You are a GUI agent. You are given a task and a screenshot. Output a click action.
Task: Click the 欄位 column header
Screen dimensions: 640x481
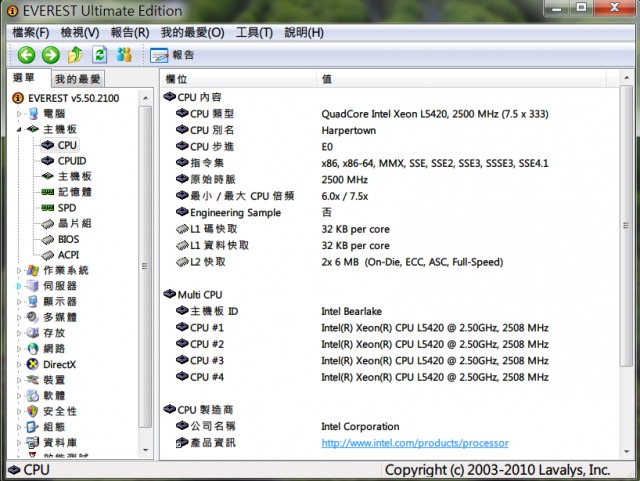point(239,79)
